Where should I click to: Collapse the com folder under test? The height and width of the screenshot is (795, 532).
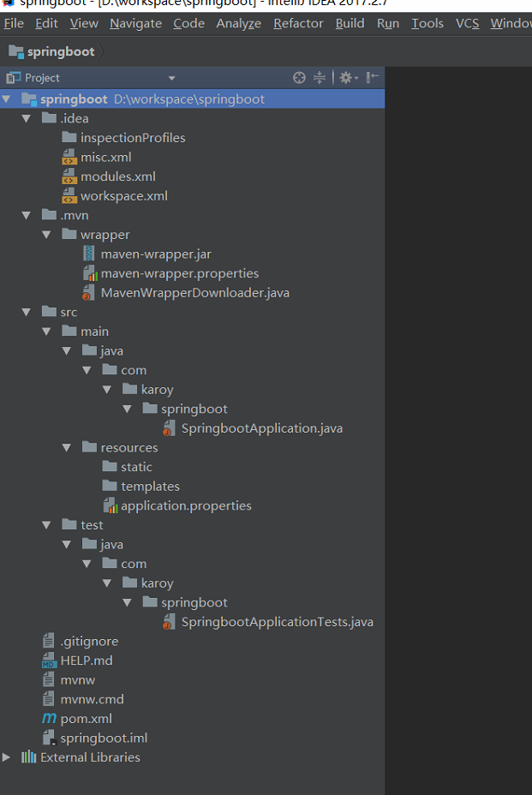87,564
